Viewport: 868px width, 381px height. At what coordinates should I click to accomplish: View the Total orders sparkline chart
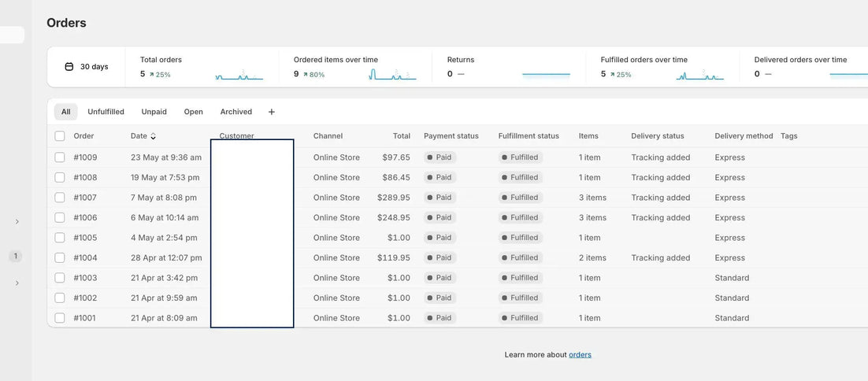[239, 76]
